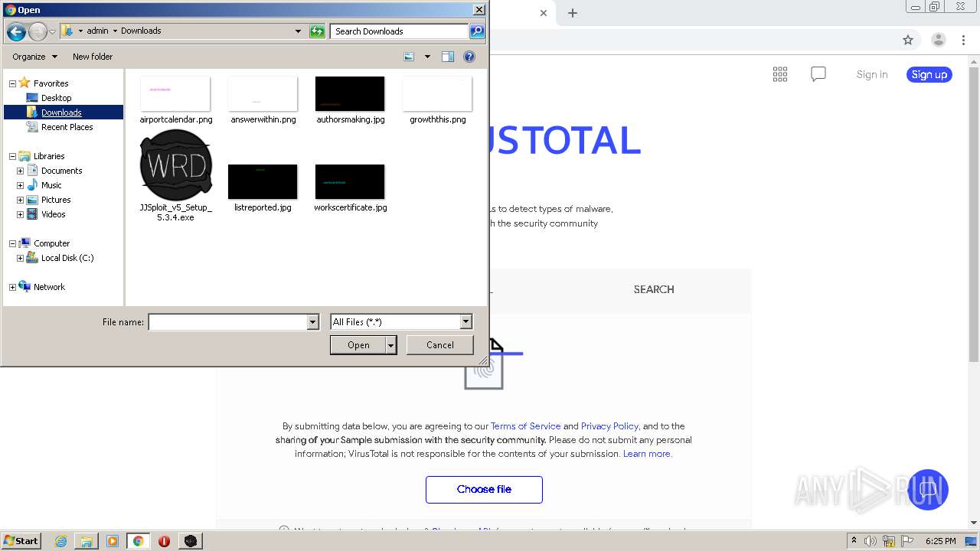Cancel the Open dialog
Image resolution: width=980 pixels, height=551 pixels.
tap(439, 345)
